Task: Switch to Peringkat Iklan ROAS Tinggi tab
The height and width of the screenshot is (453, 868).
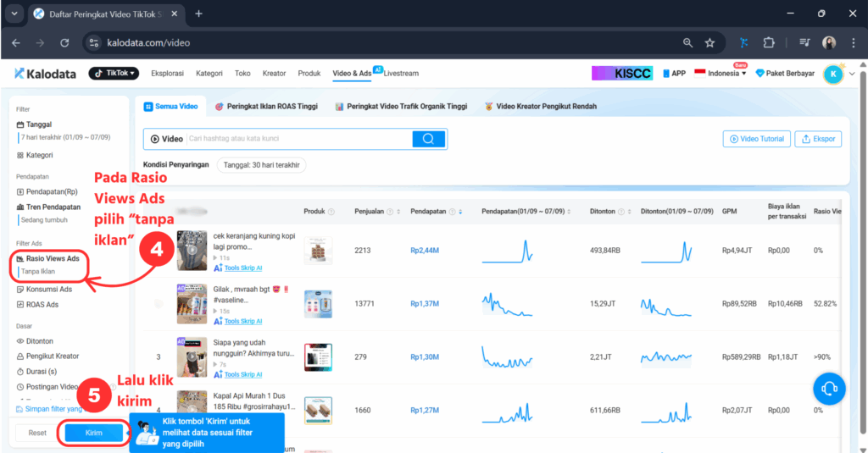Action: (266, 106)
